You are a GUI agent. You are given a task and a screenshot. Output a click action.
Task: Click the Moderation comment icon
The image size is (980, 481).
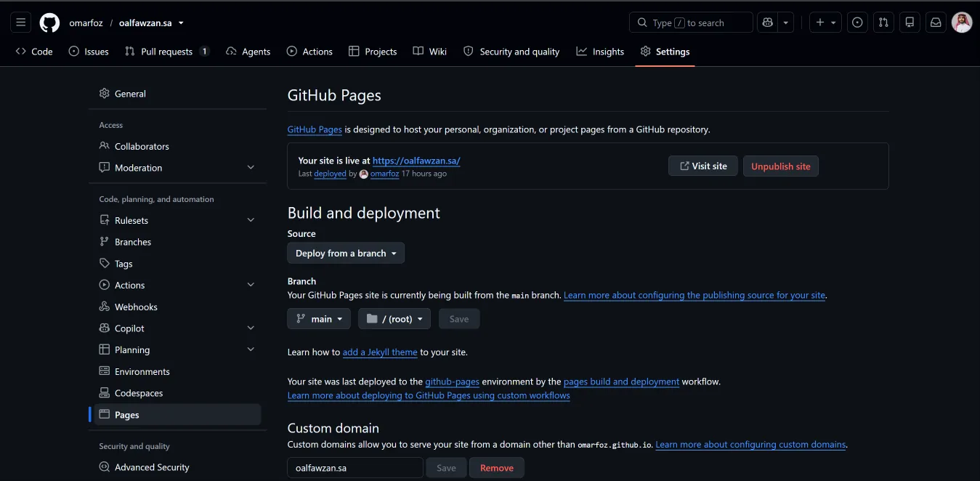(x=105, y=168)
